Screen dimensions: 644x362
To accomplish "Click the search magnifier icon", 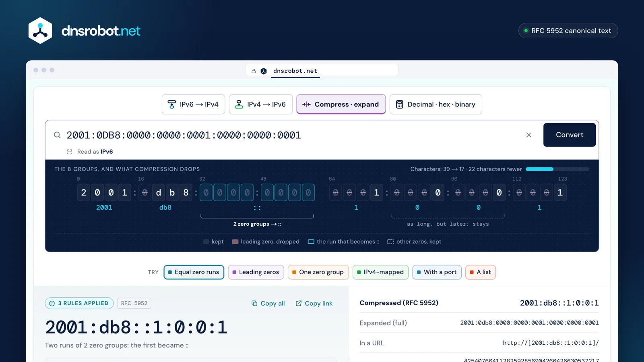I will 57,135.
